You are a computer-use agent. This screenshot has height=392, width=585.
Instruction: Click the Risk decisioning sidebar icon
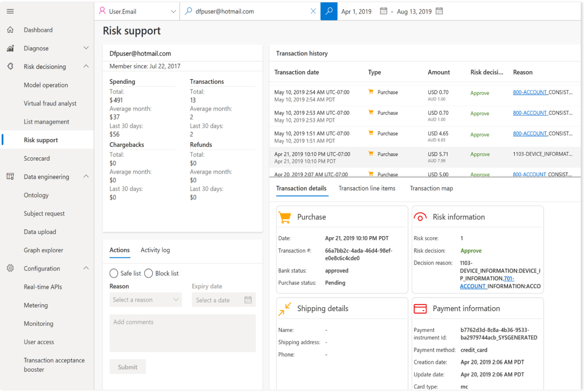[x=10, y=66]
